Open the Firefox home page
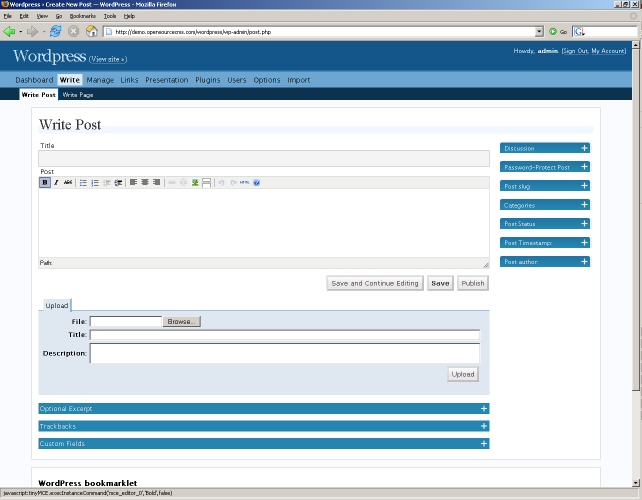Screen dimensions: 642x500 [92, 32]
